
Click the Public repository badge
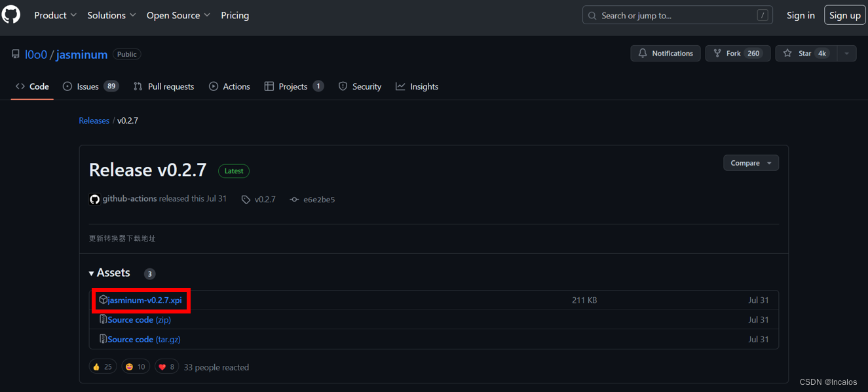[x=127, y=54]
